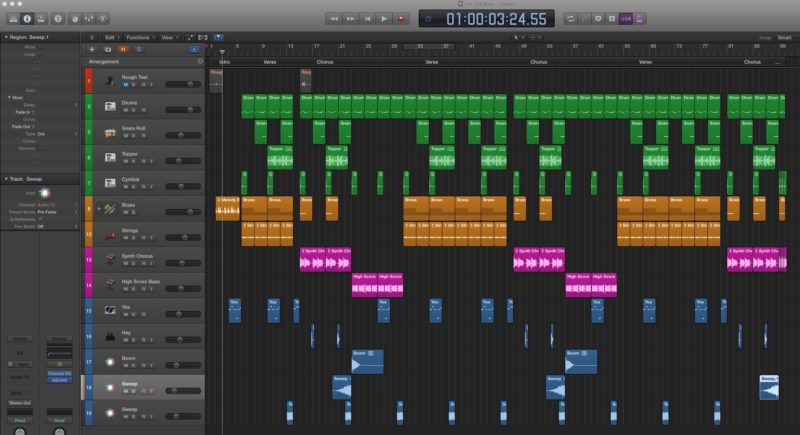800x435 pixels.
Task: Click the Sweep track icon in inspector
Action: (x=44, y=193)
